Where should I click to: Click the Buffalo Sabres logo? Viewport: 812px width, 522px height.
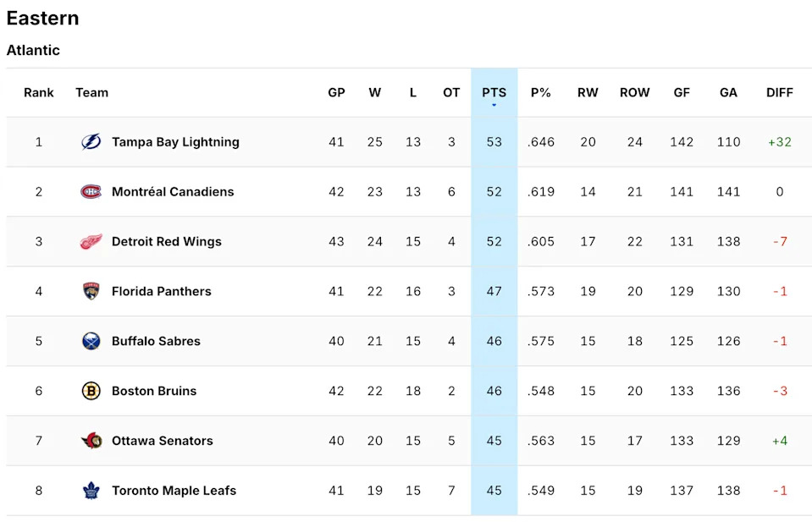tap(91, 342)
